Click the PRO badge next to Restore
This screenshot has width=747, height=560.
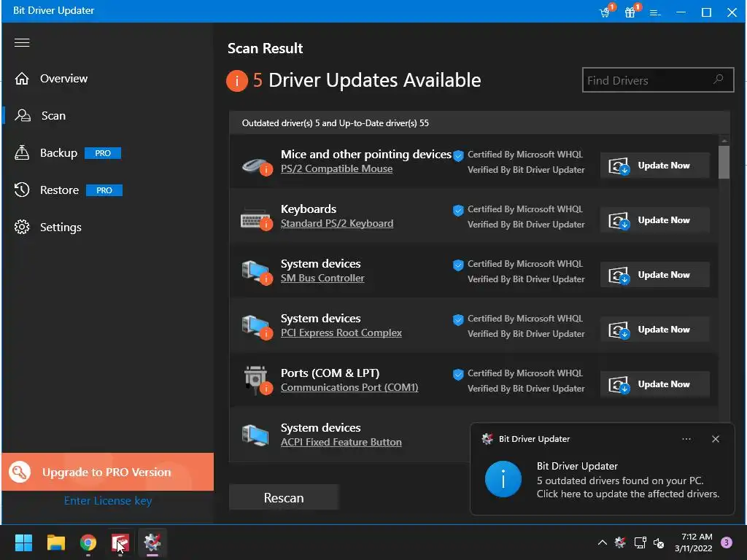[x=104, y=190]
